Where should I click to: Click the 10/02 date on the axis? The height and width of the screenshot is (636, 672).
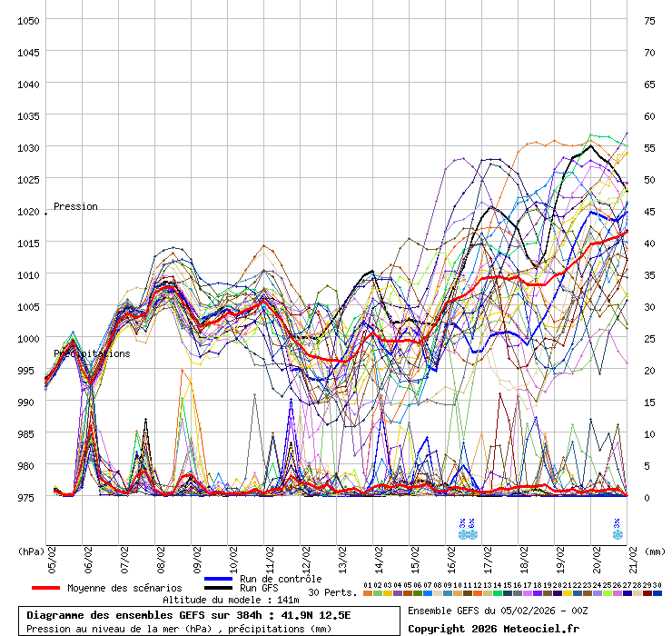[233, 556]
